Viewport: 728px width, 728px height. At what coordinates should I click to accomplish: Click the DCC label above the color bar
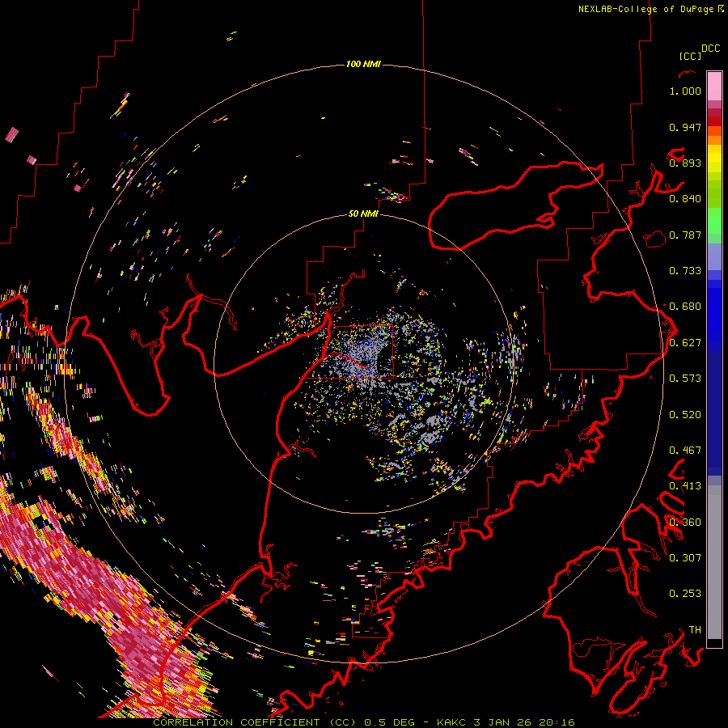click(x=711, y=49)
